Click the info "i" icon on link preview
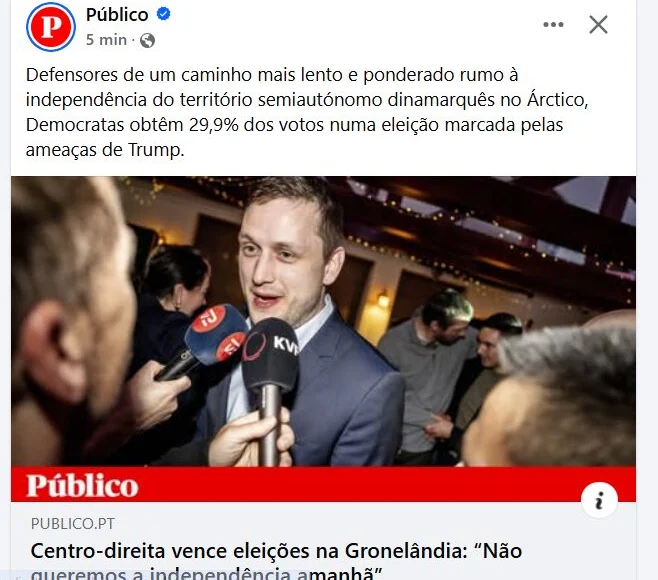658x580 pixels. (x=599, y=500)
